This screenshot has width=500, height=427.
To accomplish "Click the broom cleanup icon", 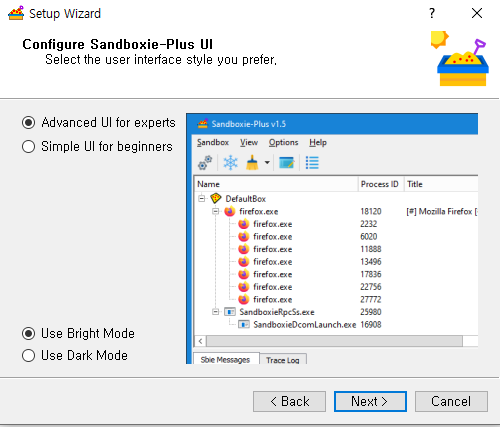I will pos(252,163).
